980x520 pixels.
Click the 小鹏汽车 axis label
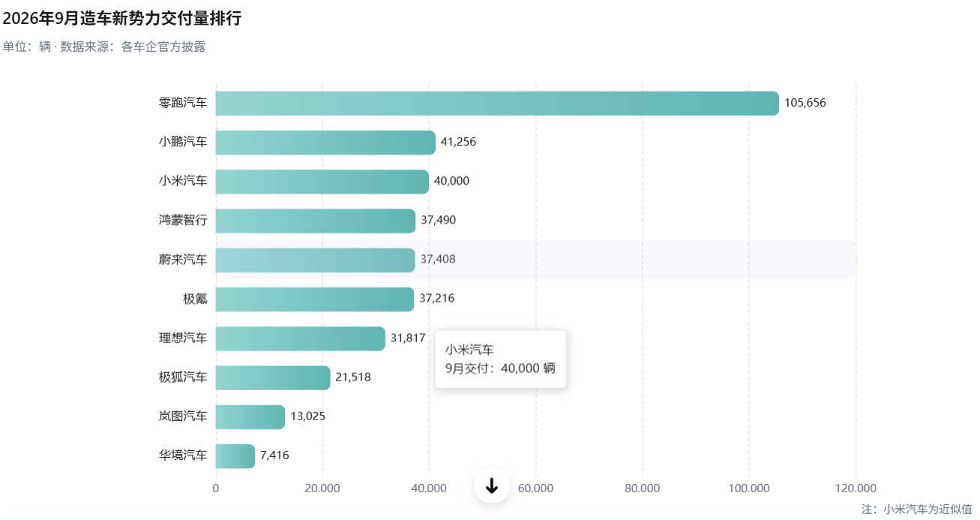point(183,142)
